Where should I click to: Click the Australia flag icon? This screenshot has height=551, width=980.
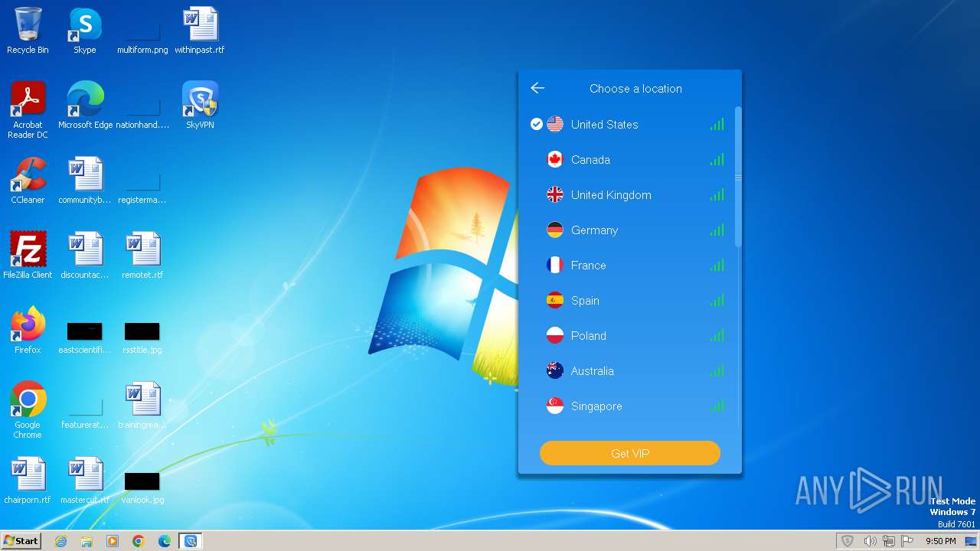pos(555,370)
